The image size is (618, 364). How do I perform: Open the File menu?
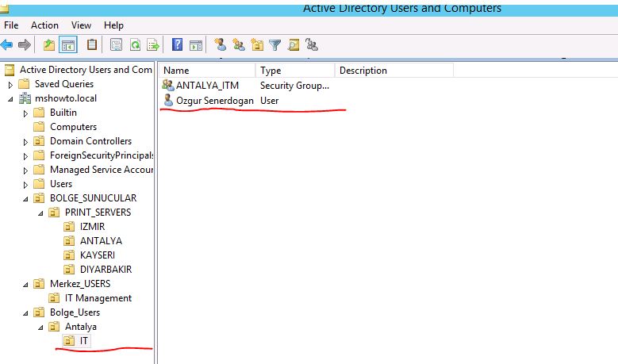(x=11, y=25)
